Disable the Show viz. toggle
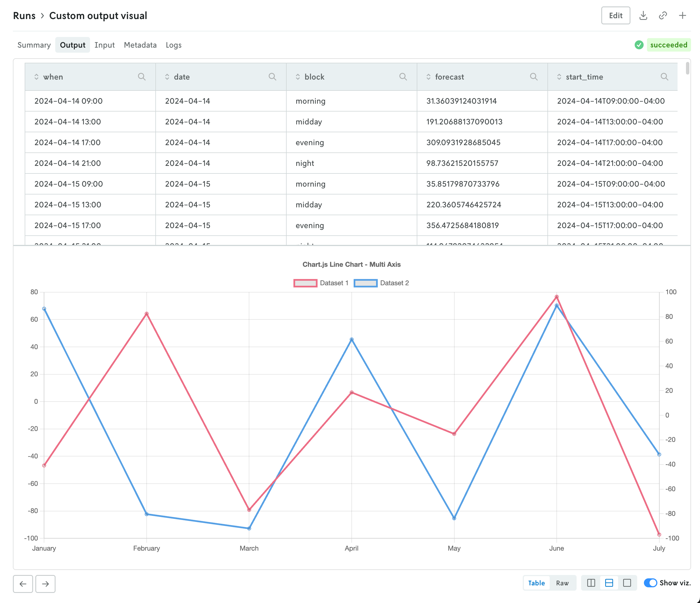Screen dimensions: 700x603 click(650, 583)
